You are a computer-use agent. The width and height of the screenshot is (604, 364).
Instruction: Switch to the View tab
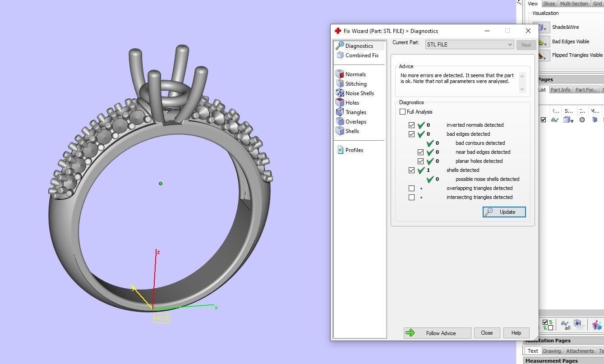click(x=533, y=4)
